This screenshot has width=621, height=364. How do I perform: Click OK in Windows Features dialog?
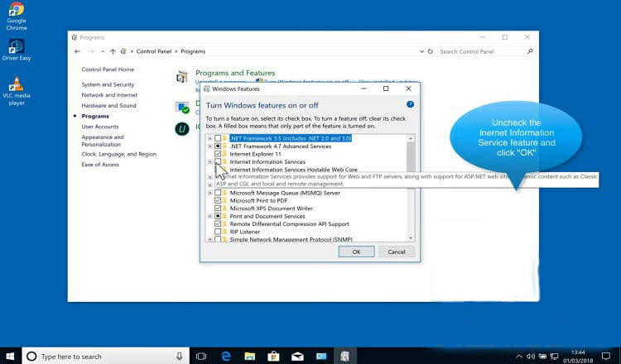point(356,251)
